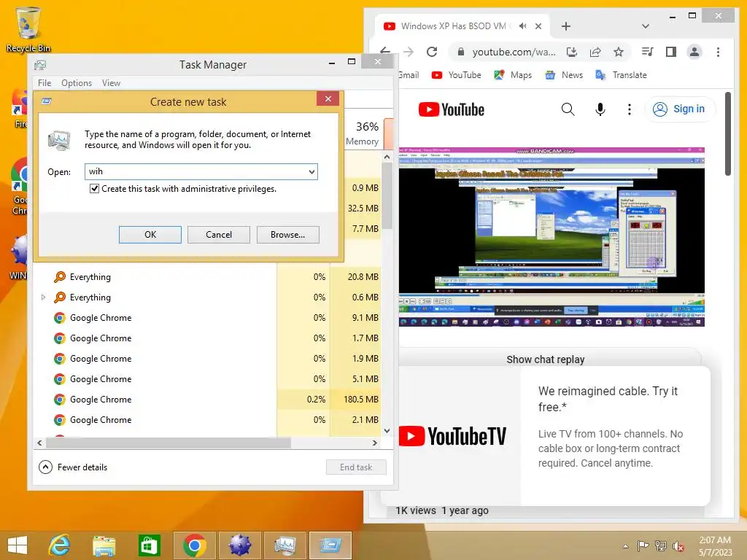Open File Explorer from taskbar
The image size is (747, 560).
tap(104, 545)
